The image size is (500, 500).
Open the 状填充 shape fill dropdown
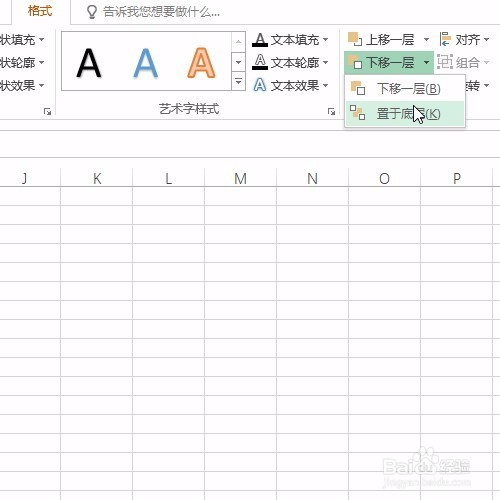pyautogui.click(x=41, y=40)
